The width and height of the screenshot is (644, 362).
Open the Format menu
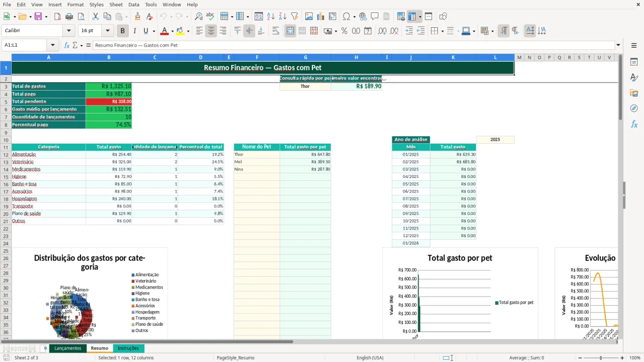point(75,4)
